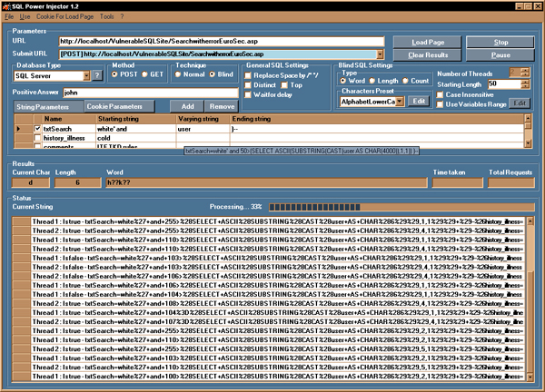Click the txtSearch row selector arrow

[18, 129]
